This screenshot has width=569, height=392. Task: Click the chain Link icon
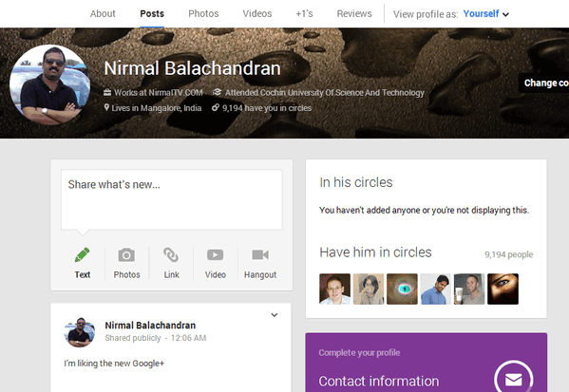pos(171,255)
